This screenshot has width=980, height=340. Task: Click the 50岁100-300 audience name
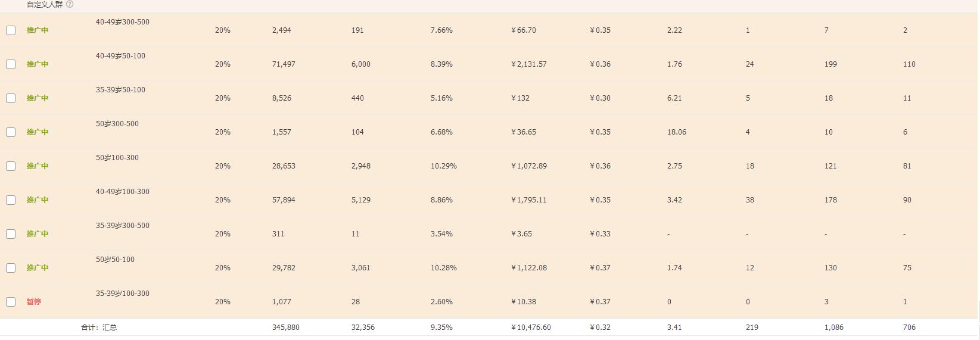117,158
